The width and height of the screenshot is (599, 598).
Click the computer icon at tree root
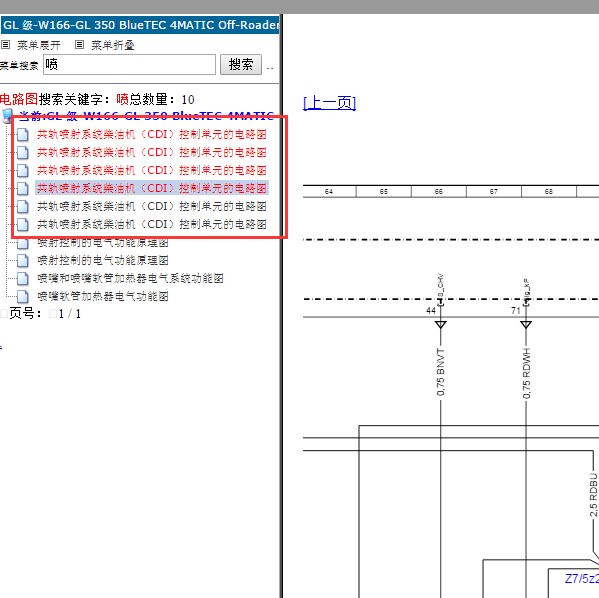pos(7,116)
